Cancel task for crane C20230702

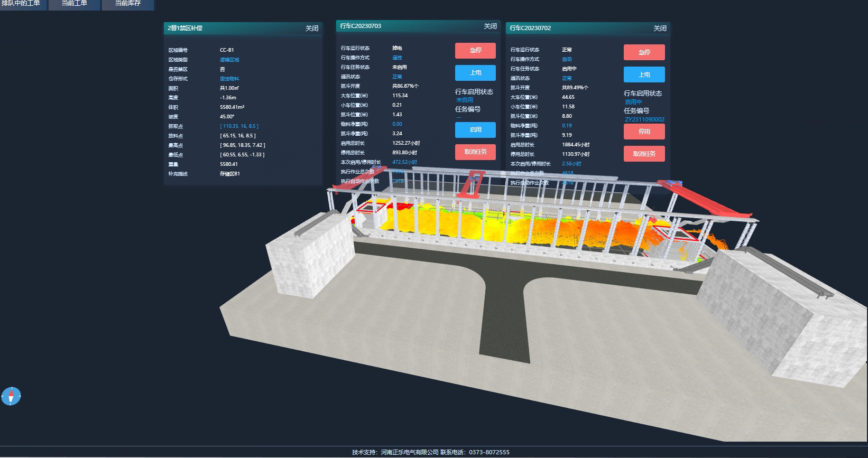644,154
